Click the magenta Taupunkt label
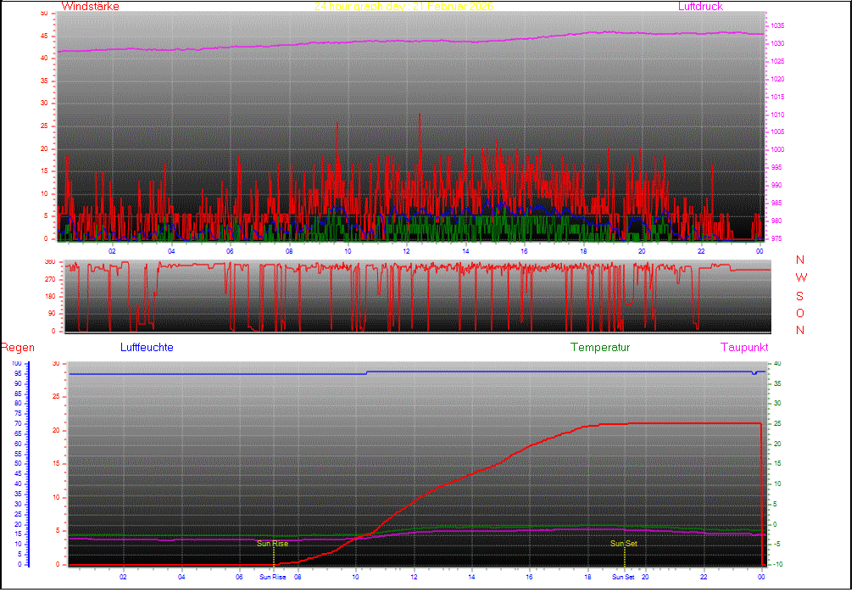Screen dimensions: 868x598 point(744,348)
